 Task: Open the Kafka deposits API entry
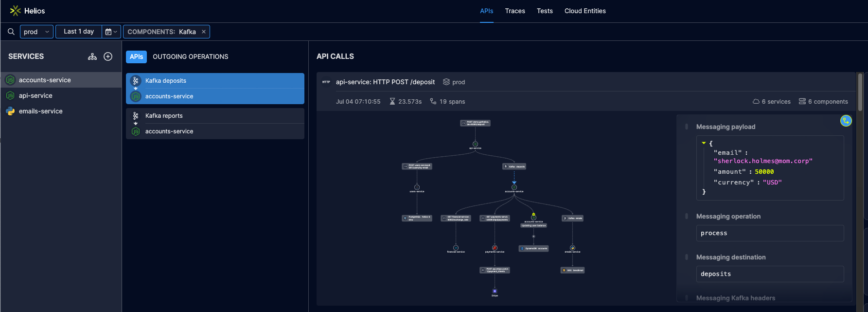coord(215,89)
